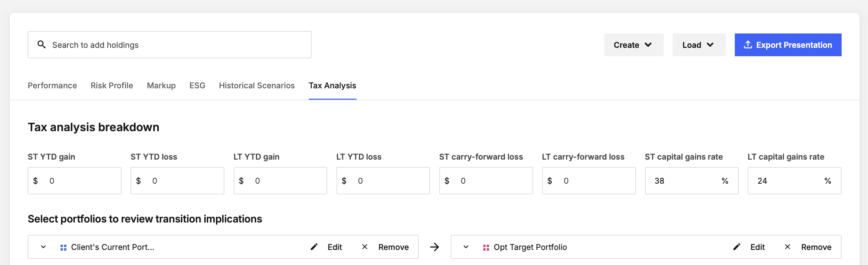Screen dimensions: 868x265
Task: Click the X icon beside Client's Current Portfolio
Action: pyautogui.click(x=365, y=247)
